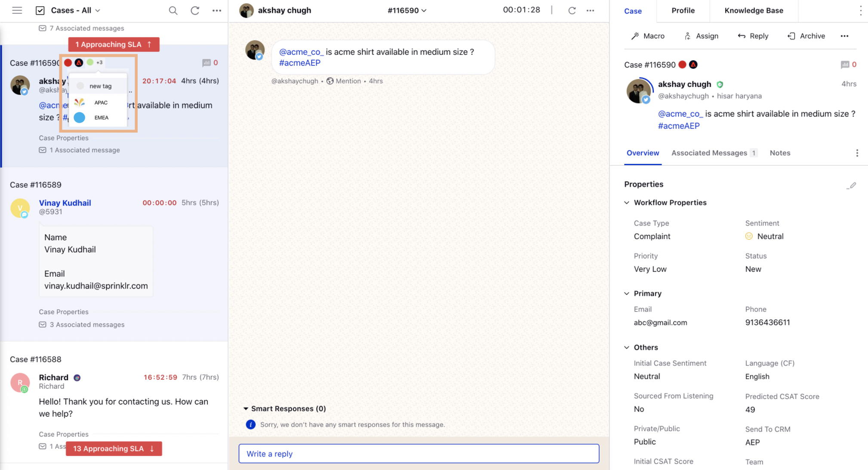The height and width of the screenshot is (470, 868).
Task: Toggle the Overview tab in case panel
Action: click(x=643, y=153)
